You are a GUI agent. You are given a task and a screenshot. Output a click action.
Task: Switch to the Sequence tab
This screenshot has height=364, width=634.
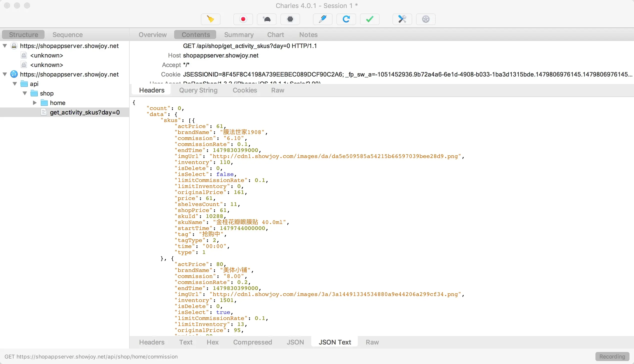[68, 34]
